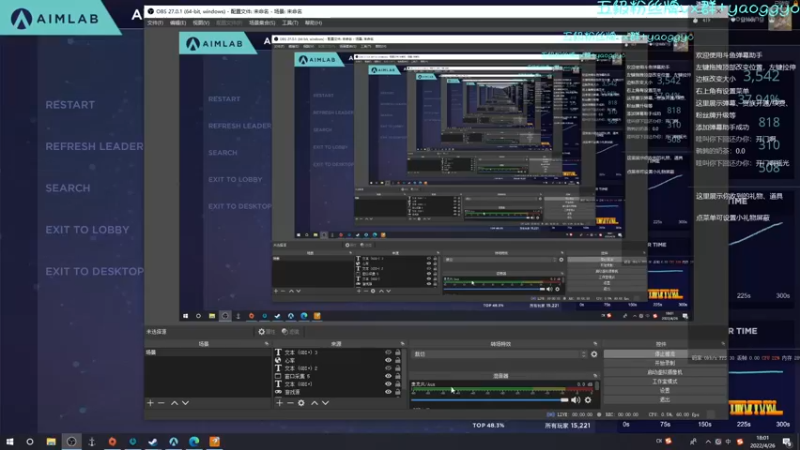Open the 帮助(H) menu in OBS

[313, 23]
